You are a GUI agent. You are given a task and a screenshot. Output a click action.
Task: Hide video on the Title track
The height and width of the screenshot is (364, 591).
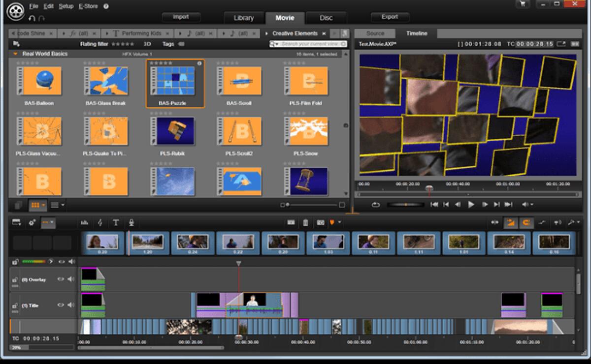61,305
